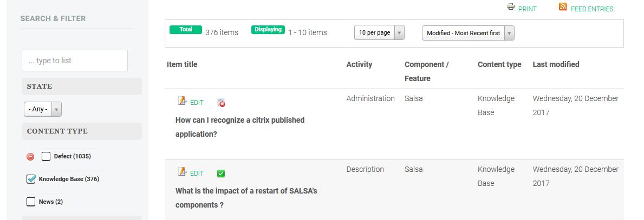Click the 'type to list' search field

(75, 61)
